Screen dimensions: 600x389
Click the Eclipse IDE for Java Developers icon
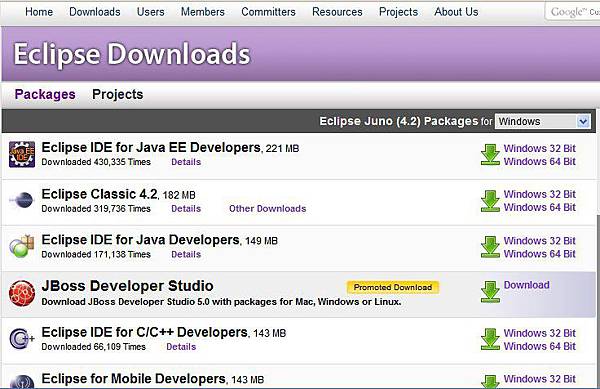point(22,246)
